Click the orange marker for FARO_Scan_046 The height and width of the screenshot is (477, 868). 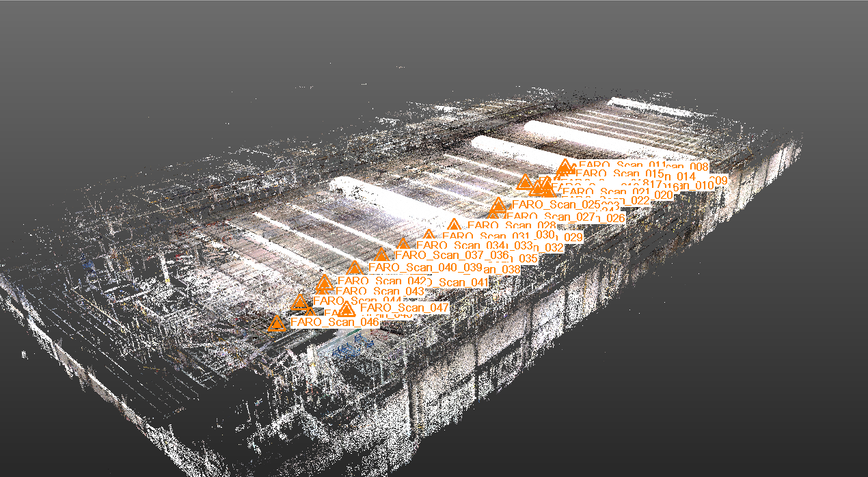click(277, 324)
